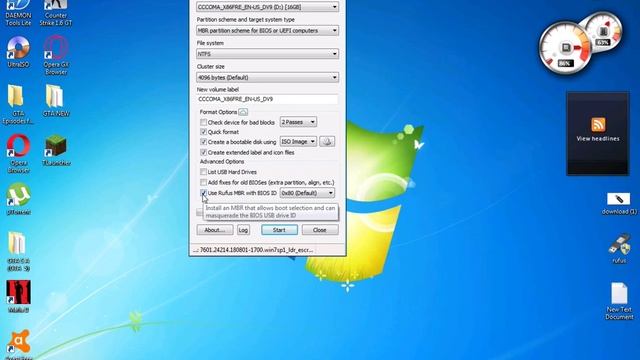
Task: Open File system NTFS dropdown
Action: (267, 54)
